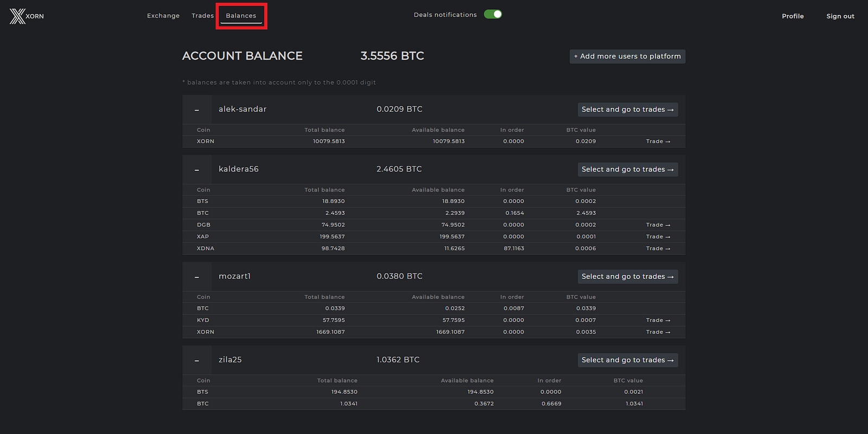868x434 pixels.
Task: Click the in-order value 0.0087
Action: [x=514, y=309]
